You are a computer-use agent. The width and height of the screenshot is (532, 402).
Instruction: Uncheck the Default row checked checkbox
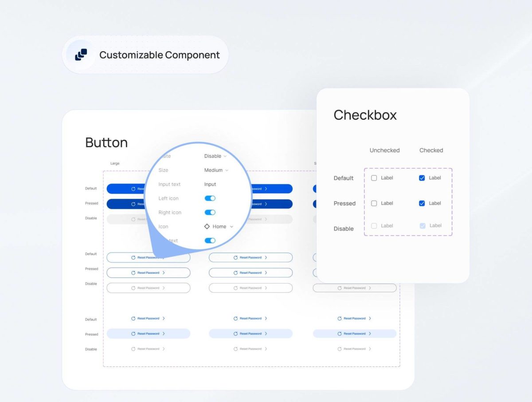[x=422, y=178]
